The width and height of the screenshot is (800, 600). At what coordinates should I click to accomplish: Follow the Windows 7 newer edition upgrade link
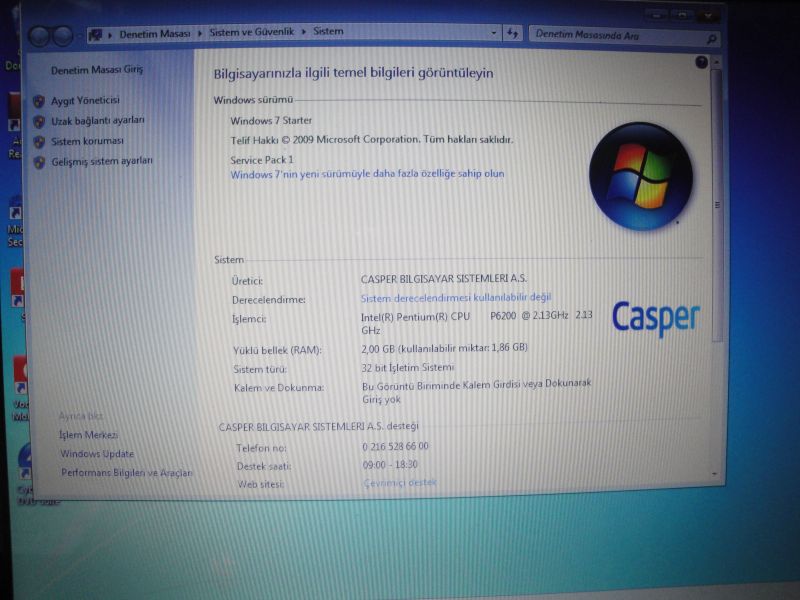[x=367, y=174]
